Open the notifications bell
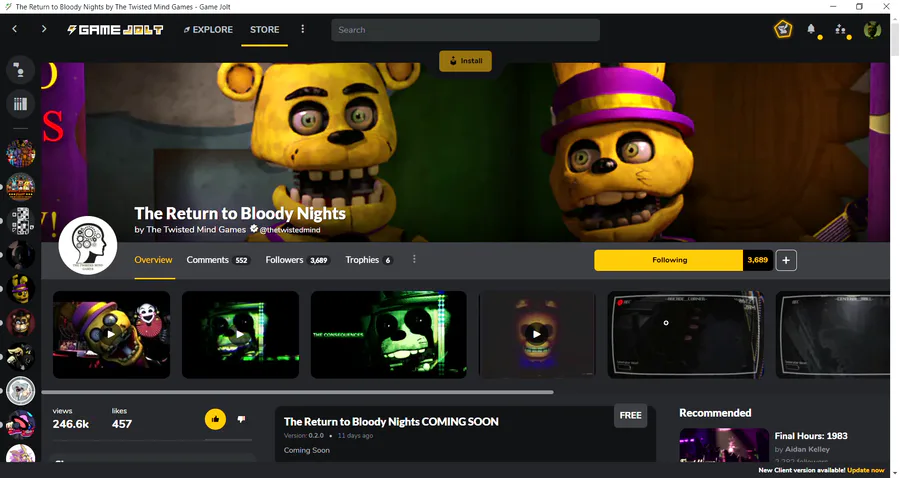The width and height of the screenshot is (900, 478). [x=811, y=29]
